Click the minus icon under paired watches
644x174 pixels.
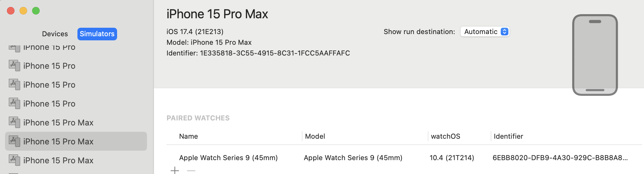click(x=191, y=171)
